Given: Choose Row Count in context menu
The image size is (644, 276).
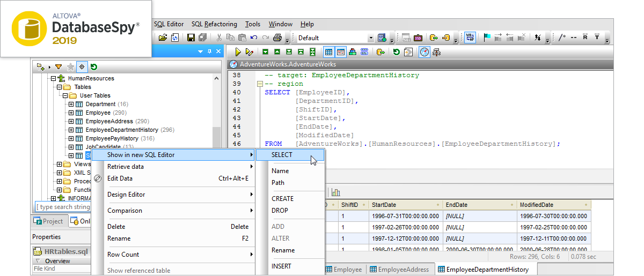Looking at the screenshot, I should tap(173, 255).
